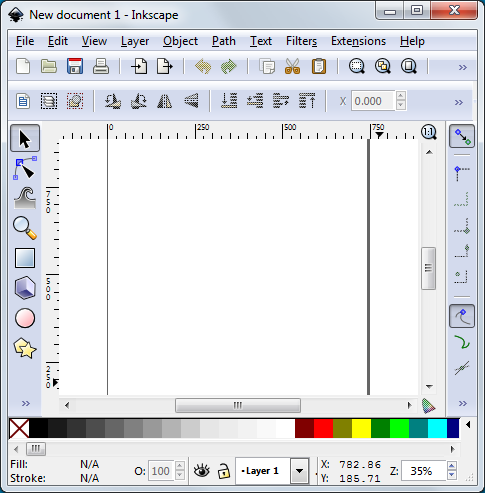The image size is (485, 493).
Task: Import a file into document
Action: click(x=139, y=66)
